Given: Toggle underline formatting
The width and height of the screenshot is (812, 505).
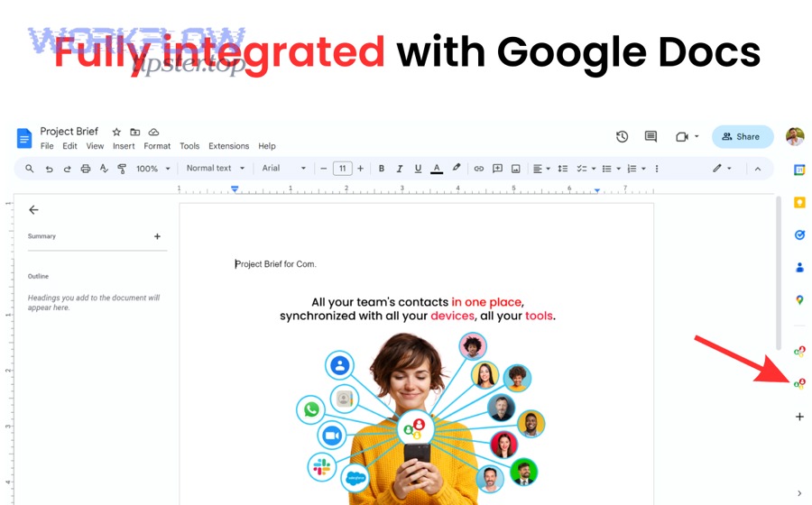Looking at the screenshot, I should (x=418, y=169).
